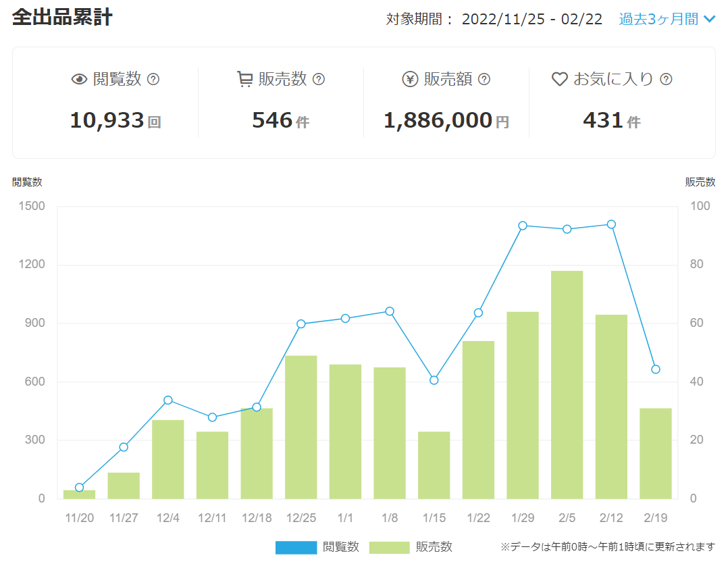Image resolution: width=728 pixels, height=568 pixels.
Task: Click the shopping cart icon
Action: [244, 79]
